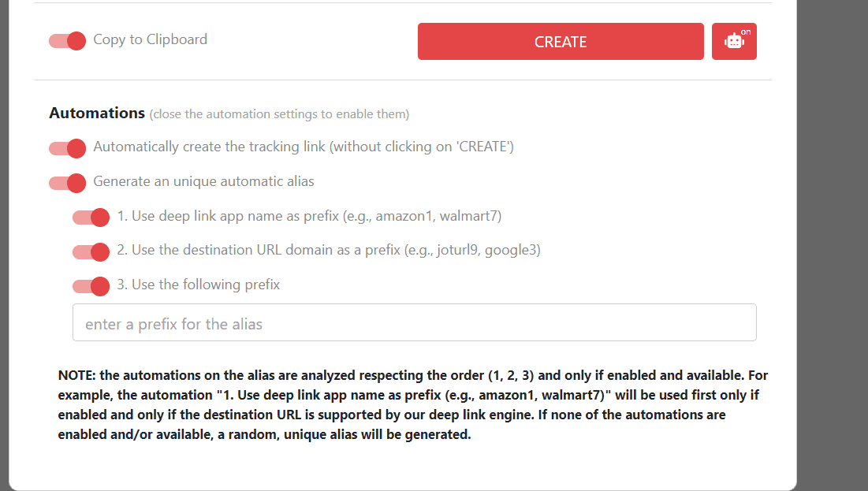Turn off automatic tracking link creation toggle
Viewport: 868px width, 491px height.
(67, 148)
